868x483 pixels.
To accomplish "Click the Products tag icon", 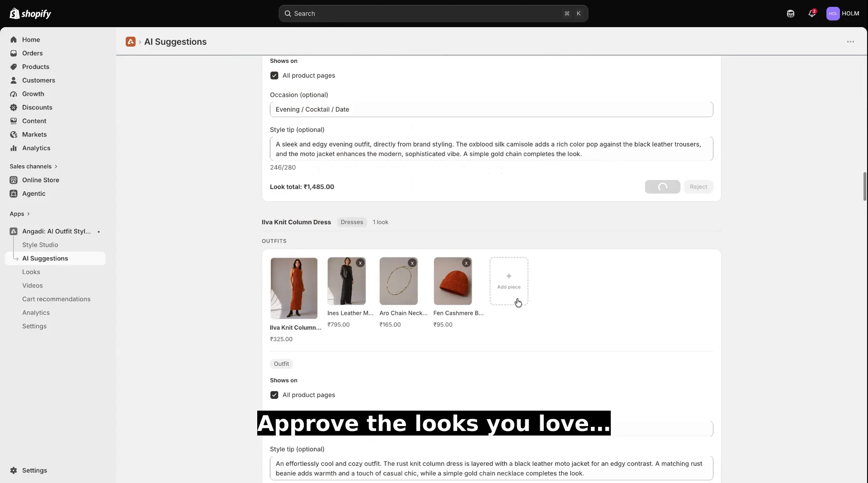I will 14,67.
